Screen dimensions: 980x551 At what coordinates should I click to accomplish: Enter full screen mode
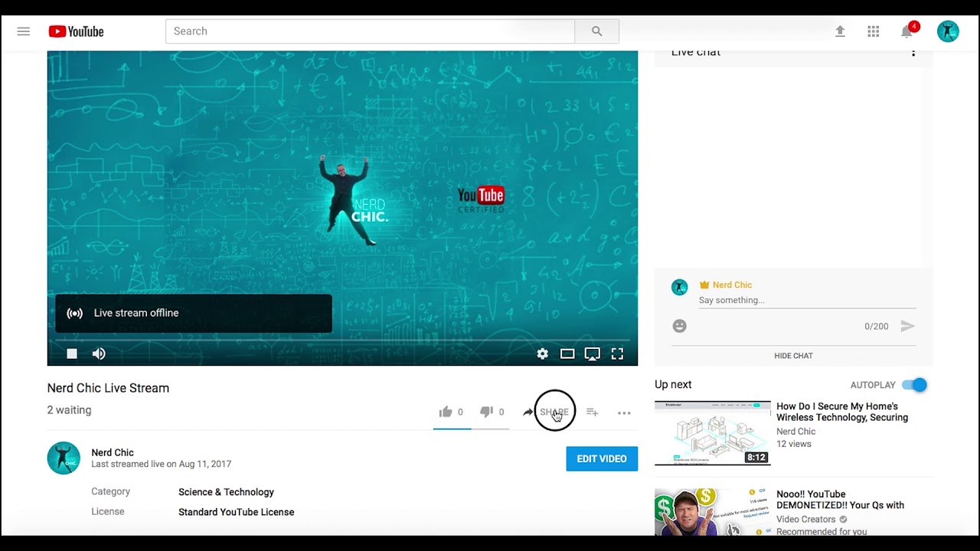pos(617,354)
